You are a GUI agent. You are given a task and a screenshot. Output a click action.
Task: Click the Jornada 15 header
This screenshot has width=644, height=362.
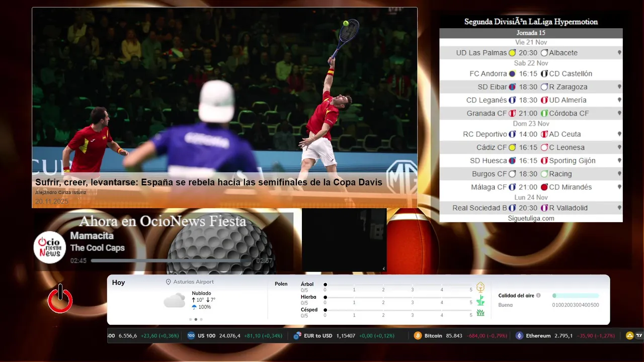pyautogui.click(x=531, y=33)
